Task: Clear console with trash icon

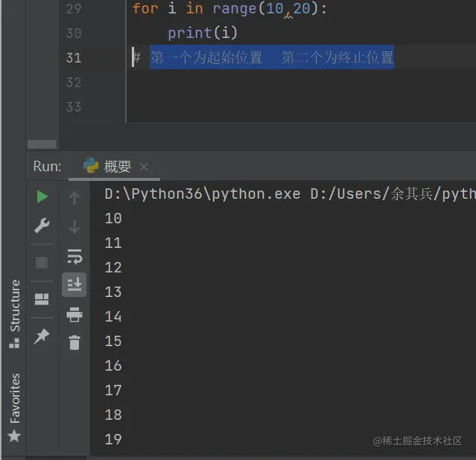Action: click(x=74, y=342)
